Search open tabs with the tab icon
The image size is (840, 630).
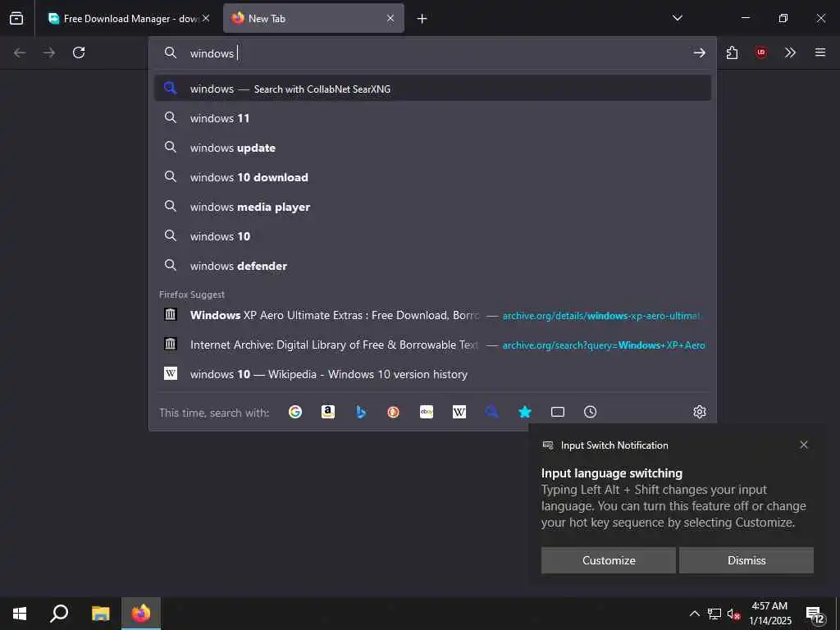[558, 412]
